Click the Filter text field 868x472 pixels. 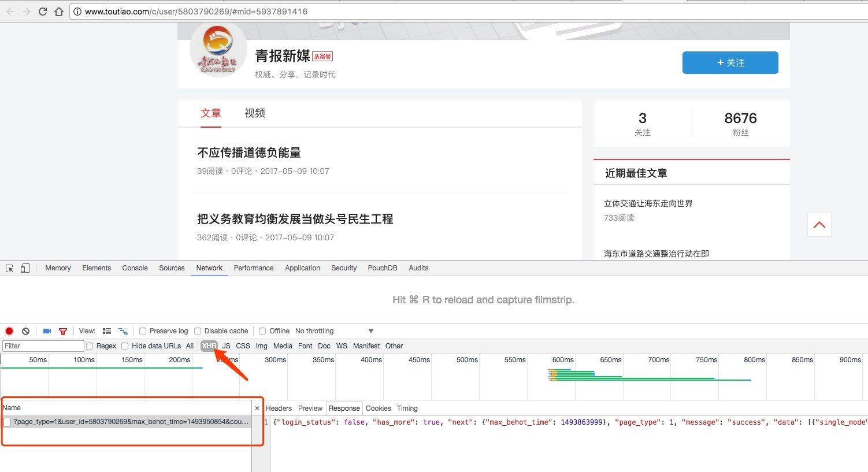(x=43, y=346)
